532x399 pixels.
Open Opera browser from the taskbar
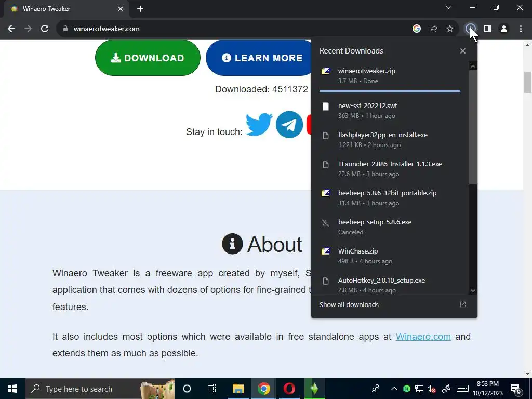289,389
